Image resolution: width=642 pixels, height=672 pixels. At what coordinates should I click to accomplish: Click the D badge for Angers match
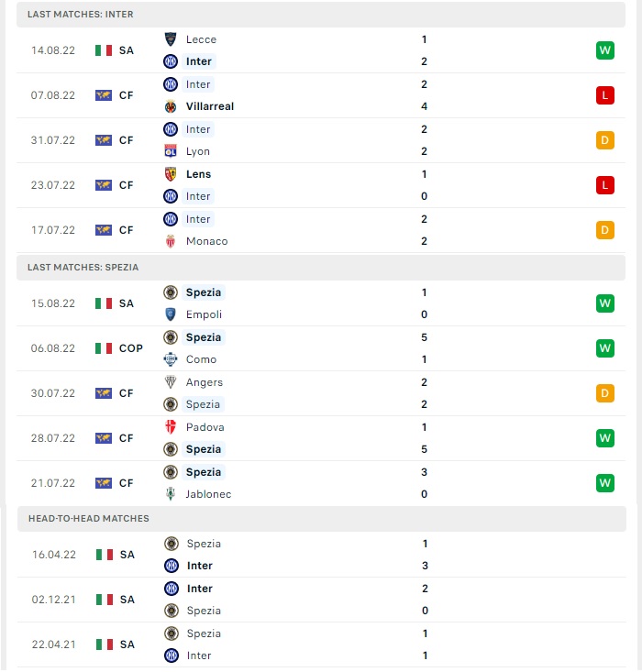pyautogui.click(x=604, y=393)
